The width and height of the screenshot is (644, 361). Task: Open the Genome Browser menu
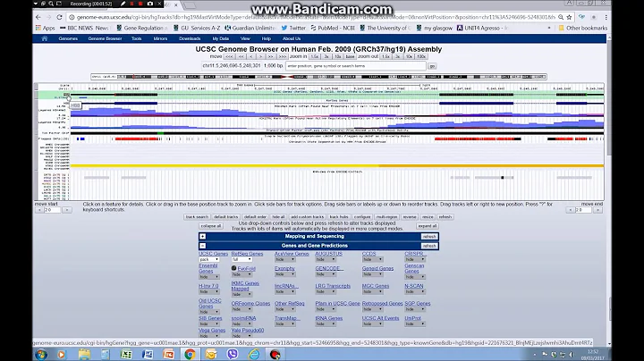105,38
